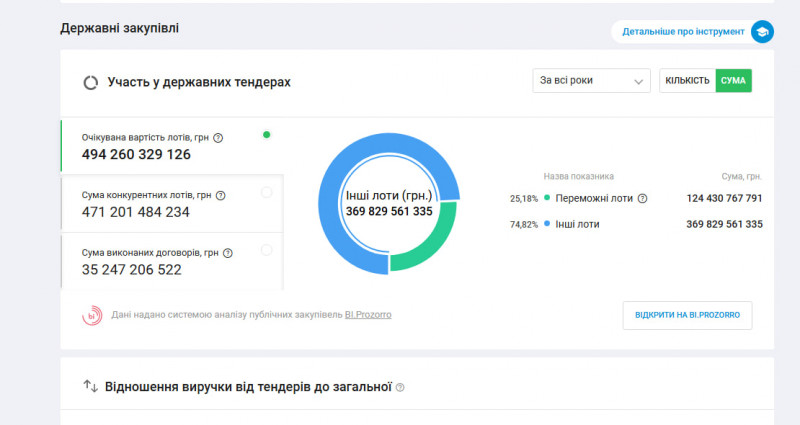This screenshot has height=425, width=800.
Task: Click the green Переможні лоти legend dot
Action: tap(547, 198)
